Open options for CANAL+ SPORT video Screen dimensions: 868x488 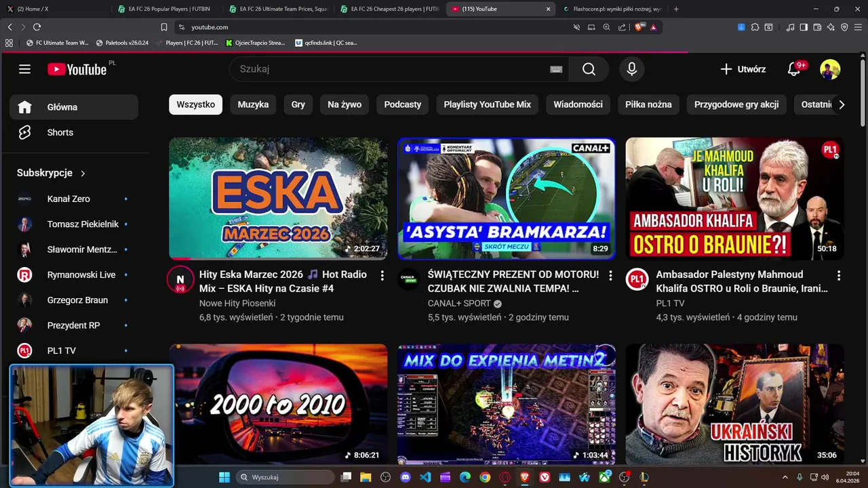(610, 276)
